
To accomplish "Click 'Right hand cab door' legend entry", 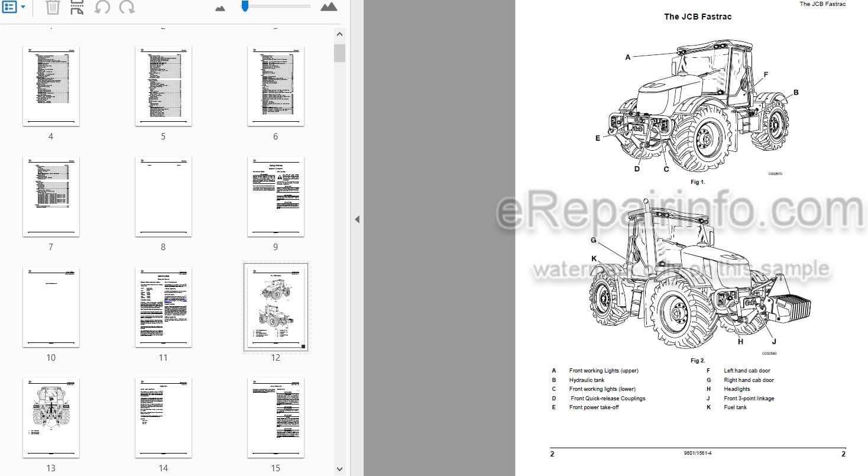I will (x=749, y=380).
